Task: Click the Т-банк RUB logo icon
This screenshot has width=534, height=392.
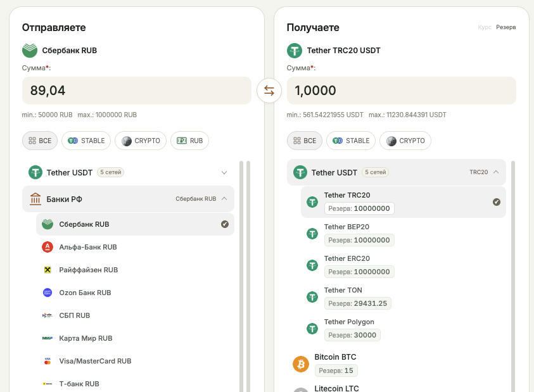Action: pos(48,384)
